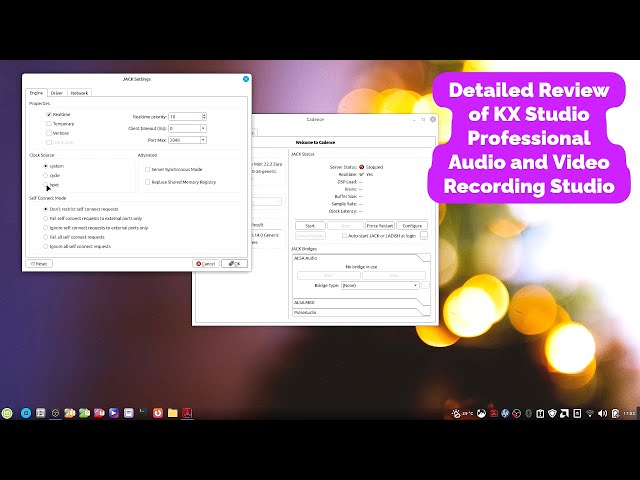Select Ignore self connect requests to external ports only
Image resolution: width=640 pixels, height=480 pixels.
(45, 228)
